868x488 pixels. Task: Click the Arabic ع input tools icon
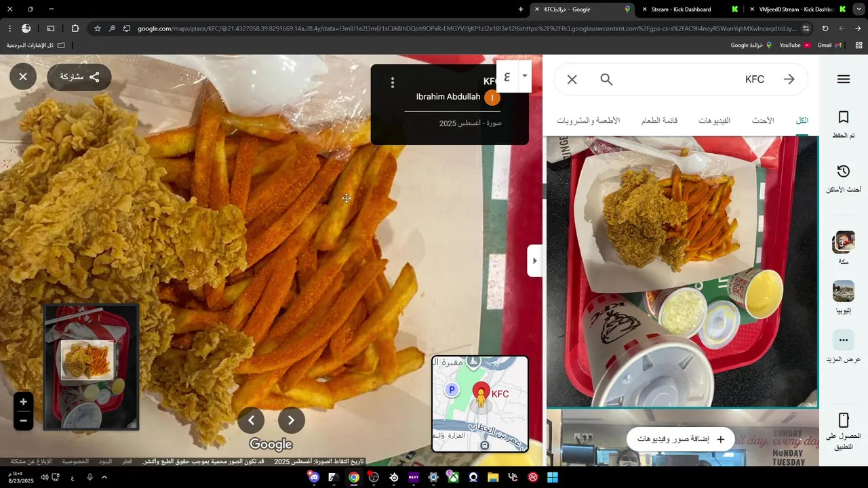[507, 76]
